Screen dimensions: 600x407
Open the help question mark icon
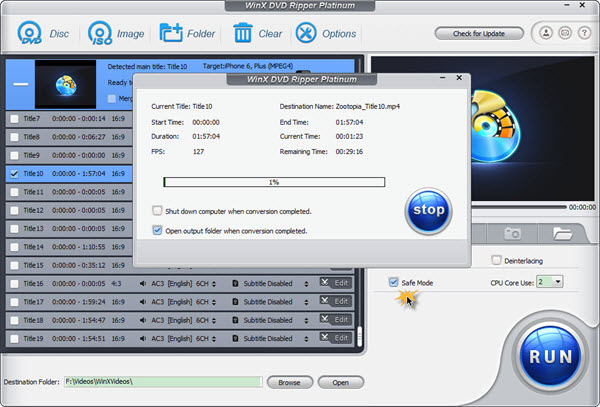tap(584, 33)
